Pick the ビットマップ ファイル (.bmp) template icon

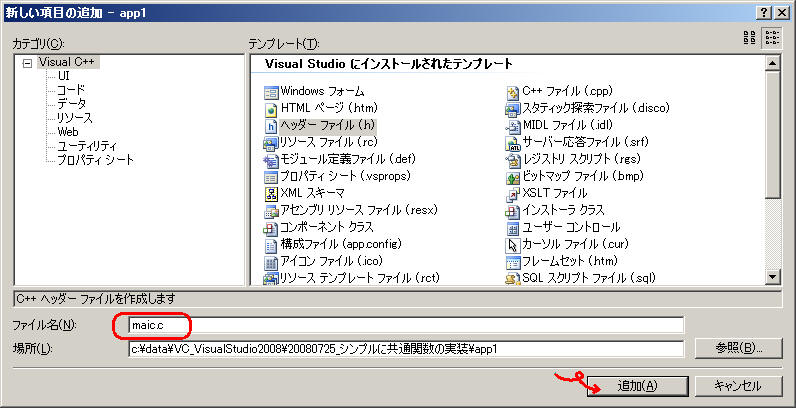(x=513, y=176)
